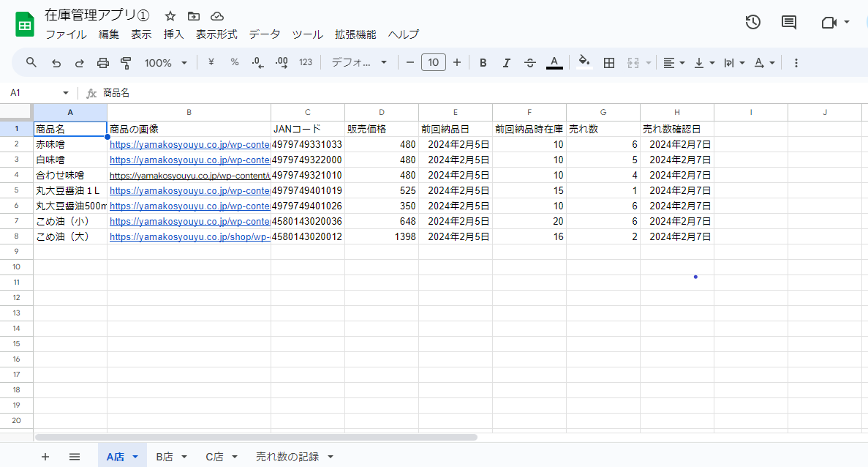Open the 白味噌 image link
Screen dimensions: 868x467
coord(190,160)
